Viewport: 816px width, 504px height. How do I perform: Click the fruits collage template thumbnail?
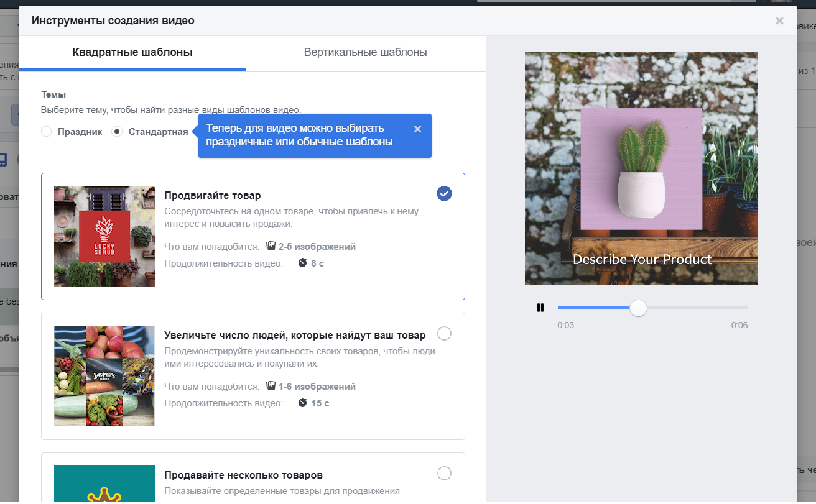(x=104, y=376)
